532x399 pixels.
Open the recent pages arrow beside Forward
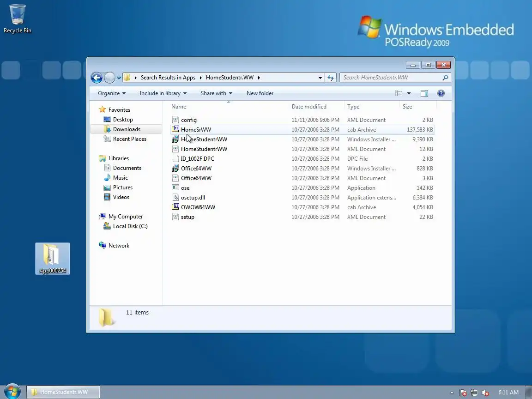point(119,78)
